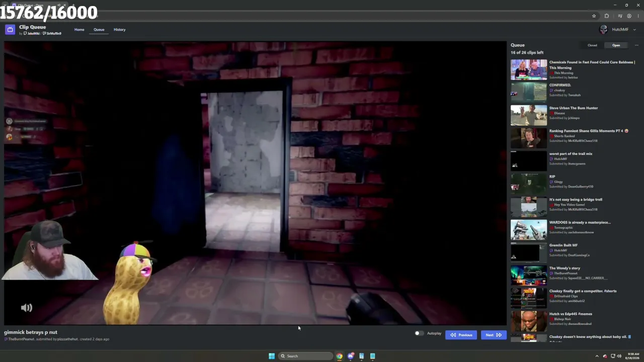Viewport: 644px width, 362px height.
Task: Go to the Previous clip
Action: coord(461,335)
